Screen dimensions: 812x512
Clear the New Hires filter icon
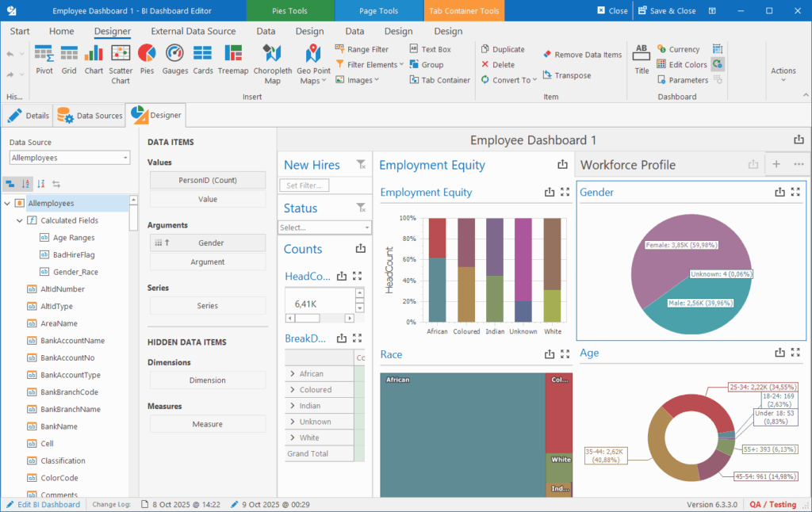[x=361, y=165]
